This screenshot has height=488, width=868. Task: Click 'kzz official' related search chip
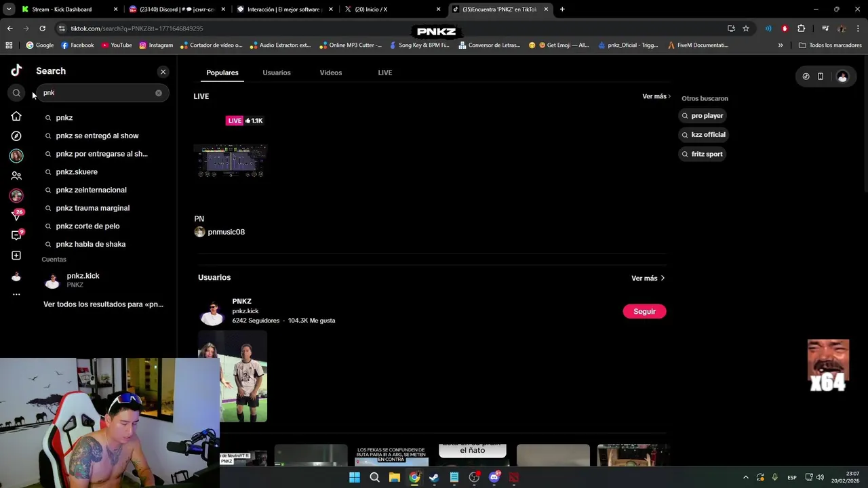(x=704, y=135)
